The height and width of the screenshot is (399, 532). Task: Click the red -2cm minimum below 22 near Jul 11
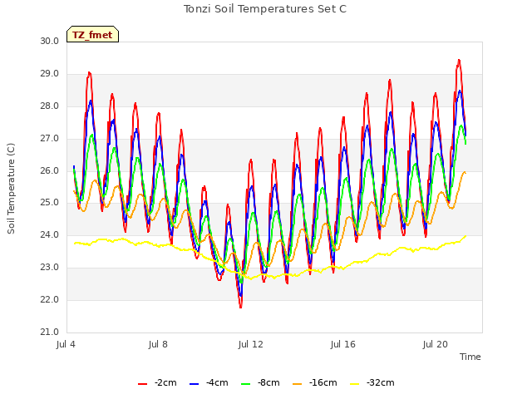(240, 307)
